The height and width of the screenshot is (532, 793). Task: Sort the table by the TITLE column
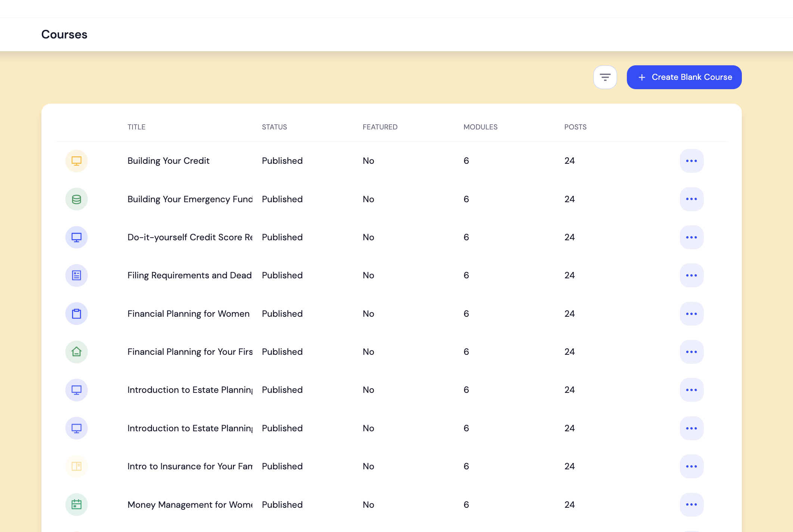136,127
